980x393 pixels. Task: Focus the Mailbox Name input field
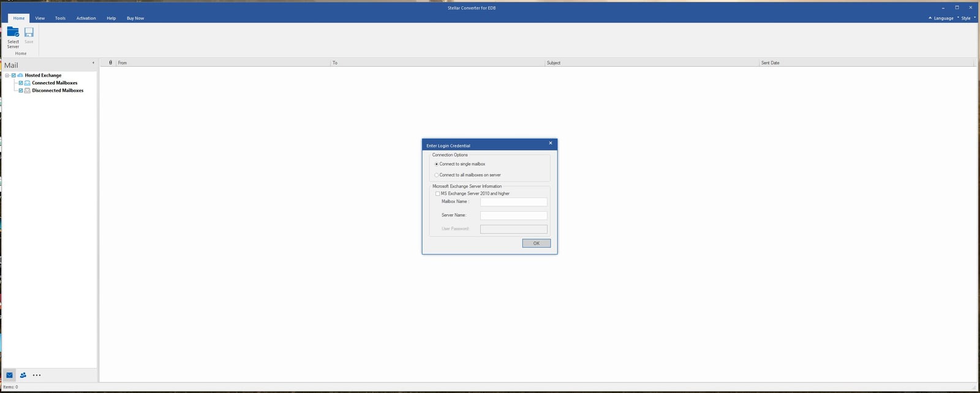coord(513,201)
